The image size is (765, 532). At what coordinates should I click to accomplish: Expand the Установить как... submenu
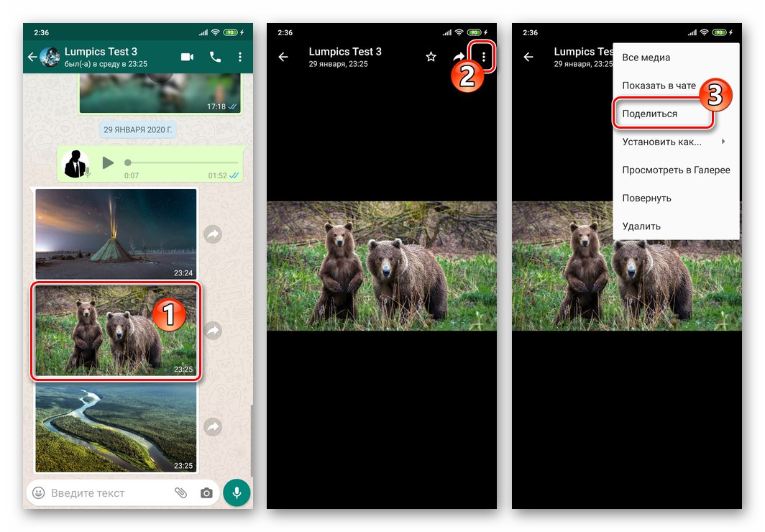click(x=661, y=142)
